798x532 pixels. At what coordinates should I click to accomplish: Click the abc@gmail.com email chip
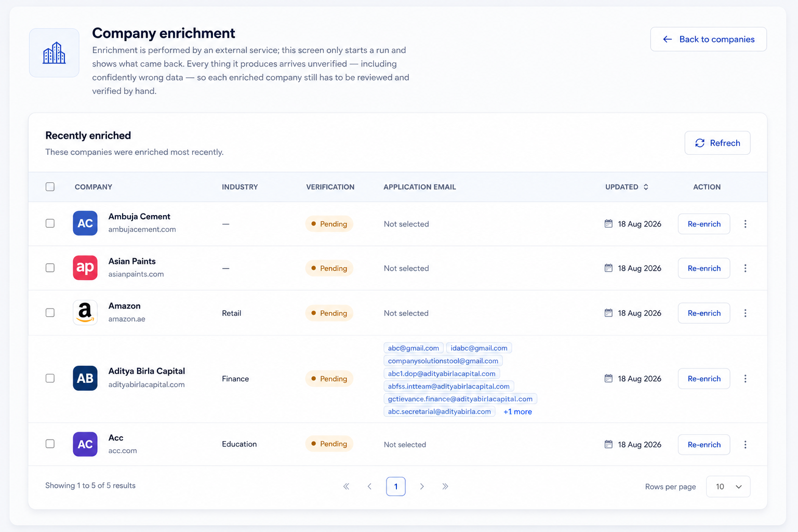[x=414, y=348]
